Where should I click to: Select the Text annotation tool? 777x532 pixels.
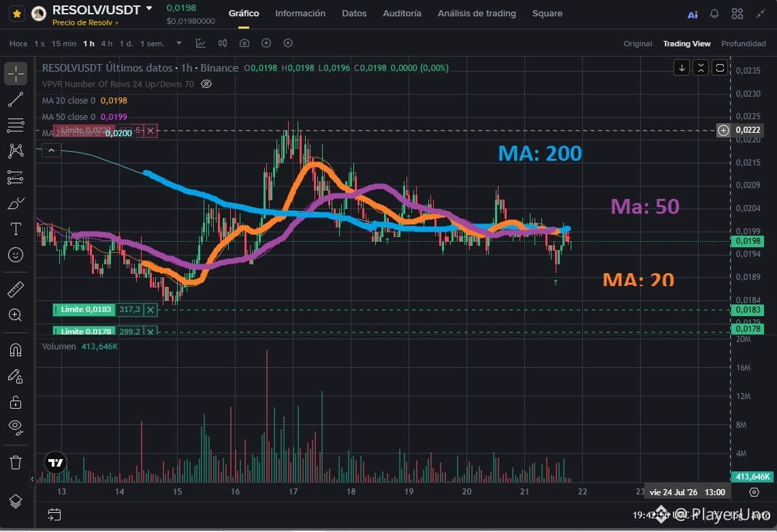16,229
